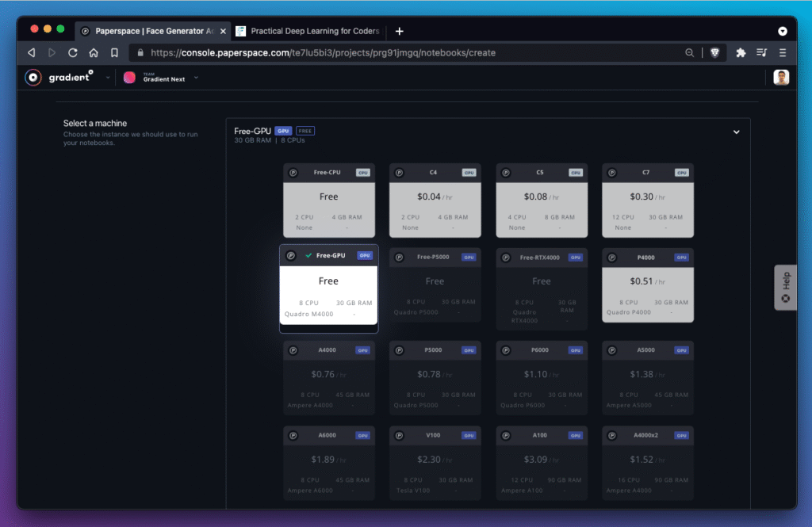Select the C4 machine at $0.04/hr
This screenshot has width=812, height=527.
click(435, 200)
